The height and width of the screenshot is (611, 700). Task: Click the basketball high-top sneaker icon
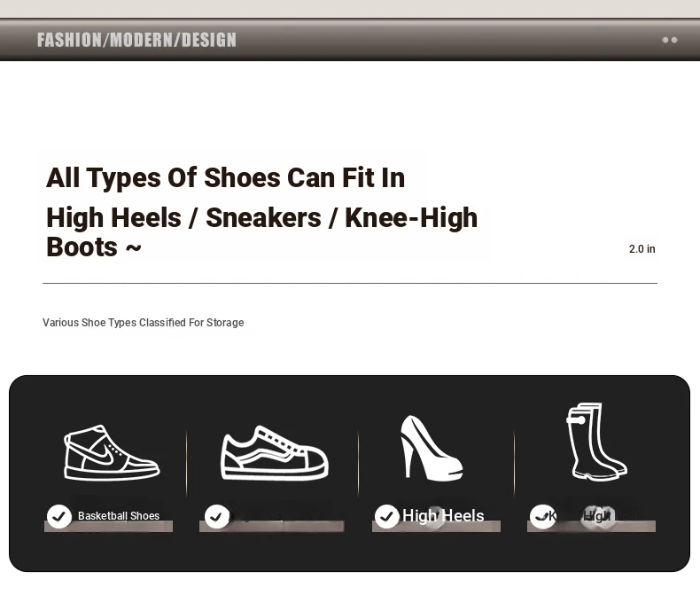[x=112, y=452]
